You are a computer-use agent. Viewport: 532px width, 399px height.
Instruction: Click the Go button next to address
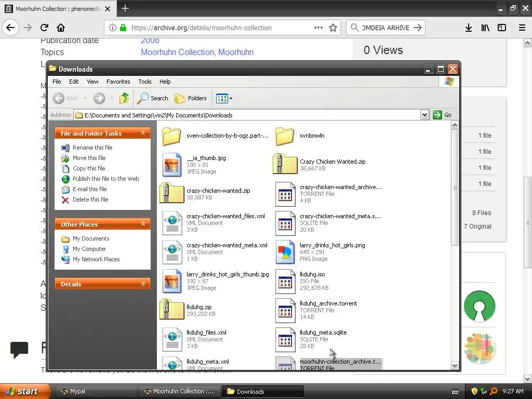(442, 115)
